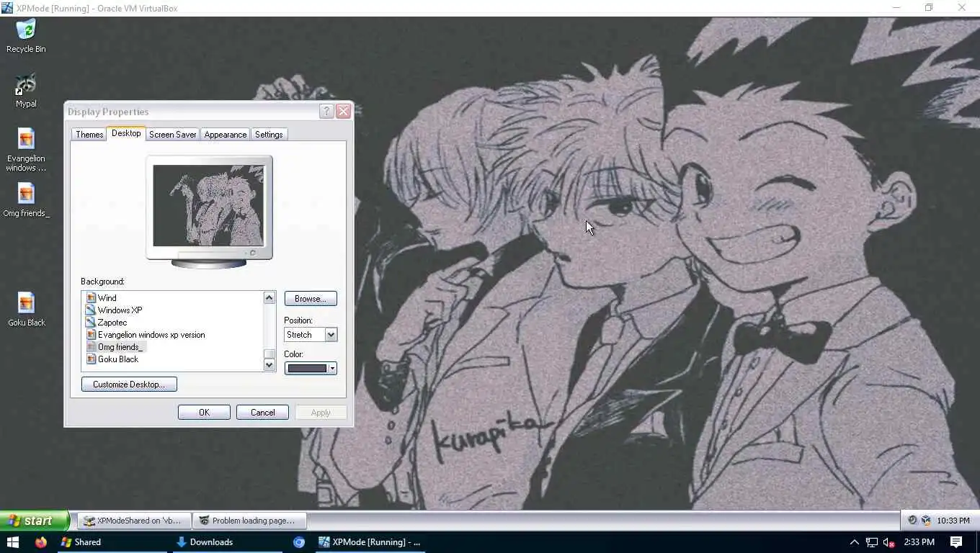Open the Windows notification center

(x=956, y=542)
